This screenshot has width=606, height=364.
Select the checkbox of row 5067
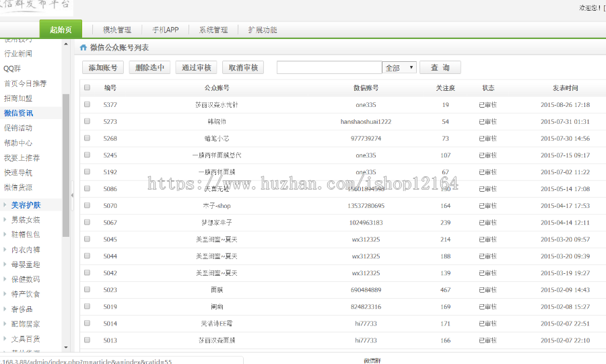click(88, 222)
